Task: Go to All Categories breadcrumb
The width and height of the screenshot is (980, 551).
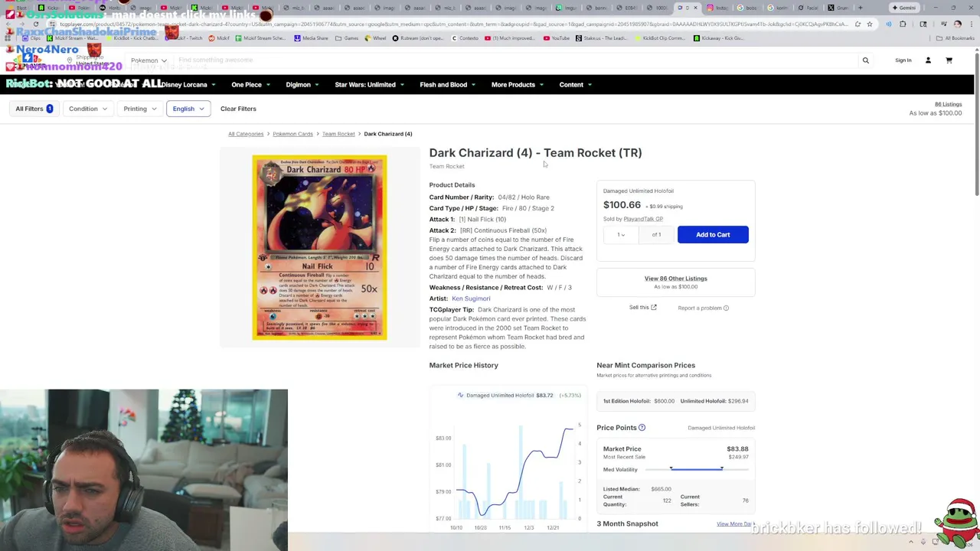Action: (246, 134)
